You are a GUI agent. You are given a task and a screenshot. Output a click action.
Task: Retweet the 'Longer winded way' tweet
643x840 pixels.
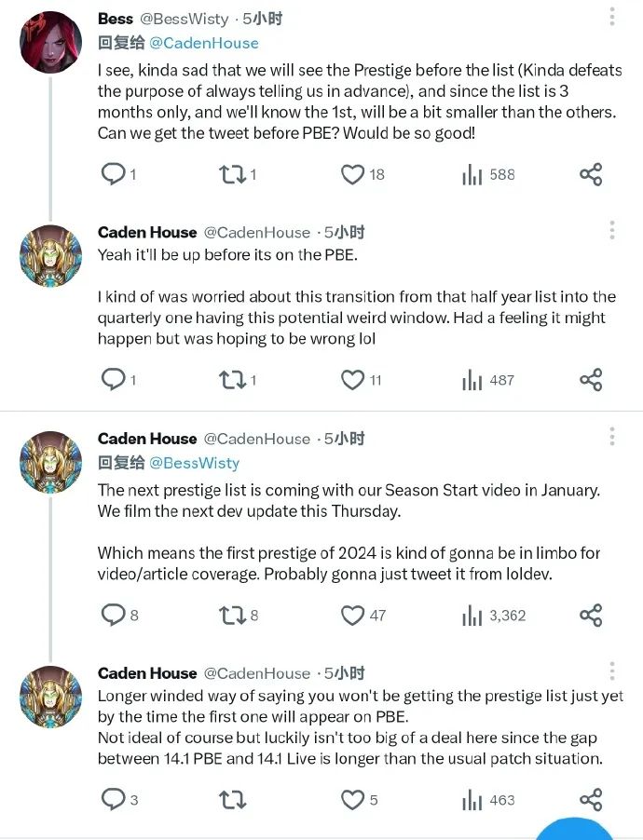(x=232, y=800)
